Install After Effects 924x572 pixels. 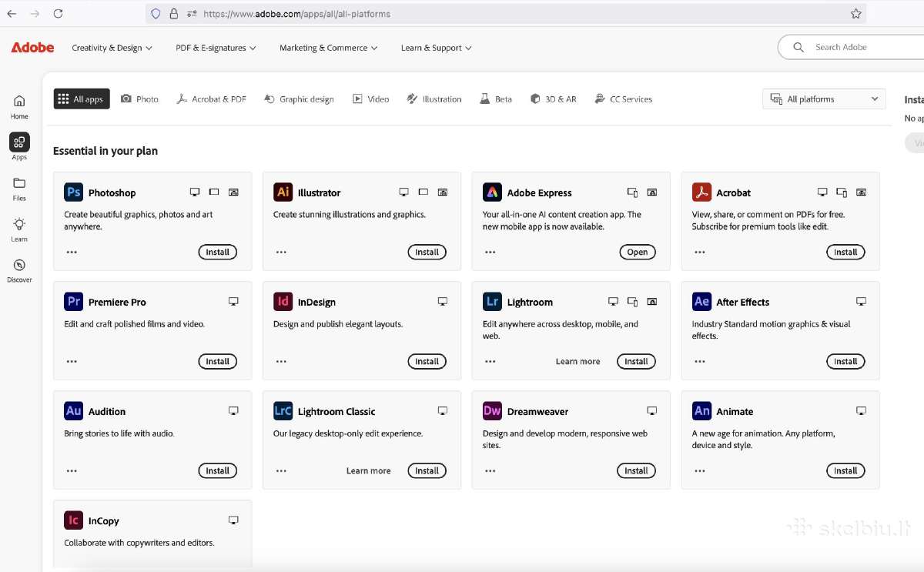point(845,361)
